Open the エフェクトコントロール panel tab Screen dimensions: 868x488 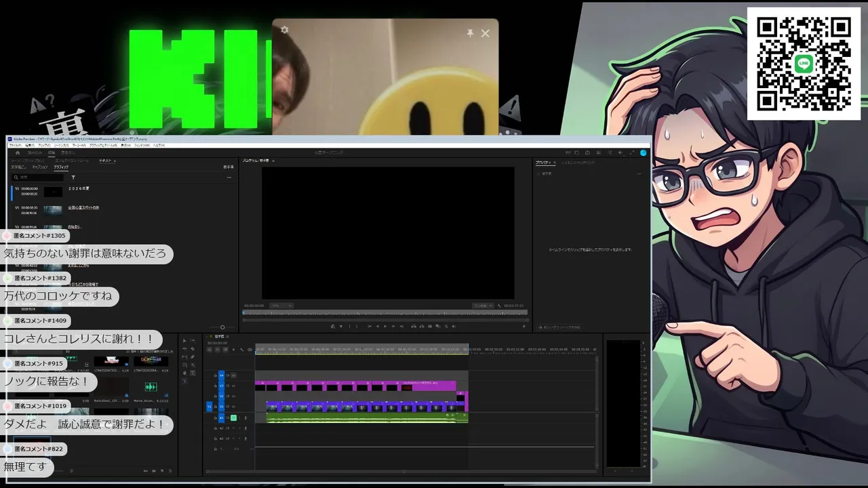click(72, 161)
